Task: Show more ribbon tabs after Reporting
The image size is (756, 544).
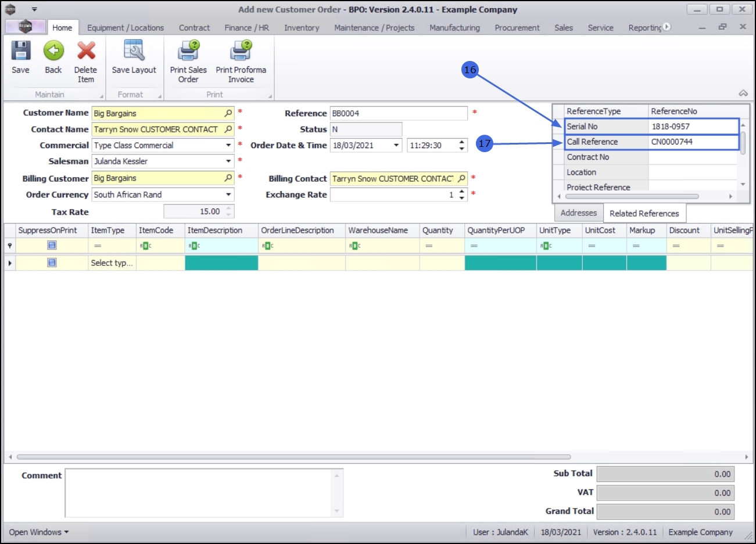Action: [x=667, y=27]
